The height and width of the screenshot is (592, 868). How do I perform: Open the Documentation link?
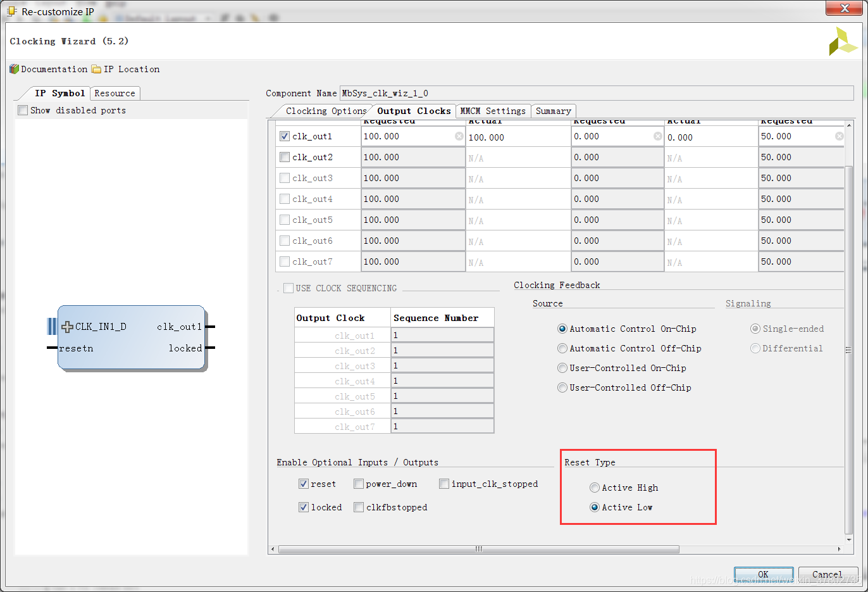point(54,69)
